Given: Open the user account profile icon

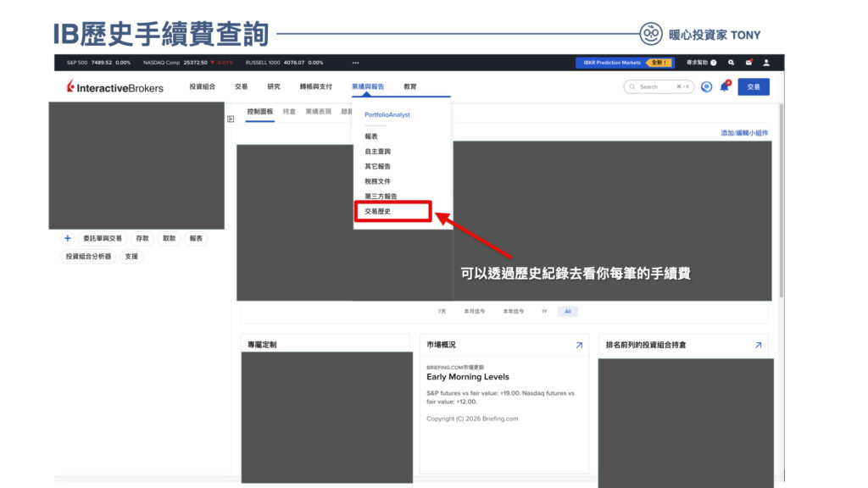Looking at the screenshot, I should pos(766,63).
